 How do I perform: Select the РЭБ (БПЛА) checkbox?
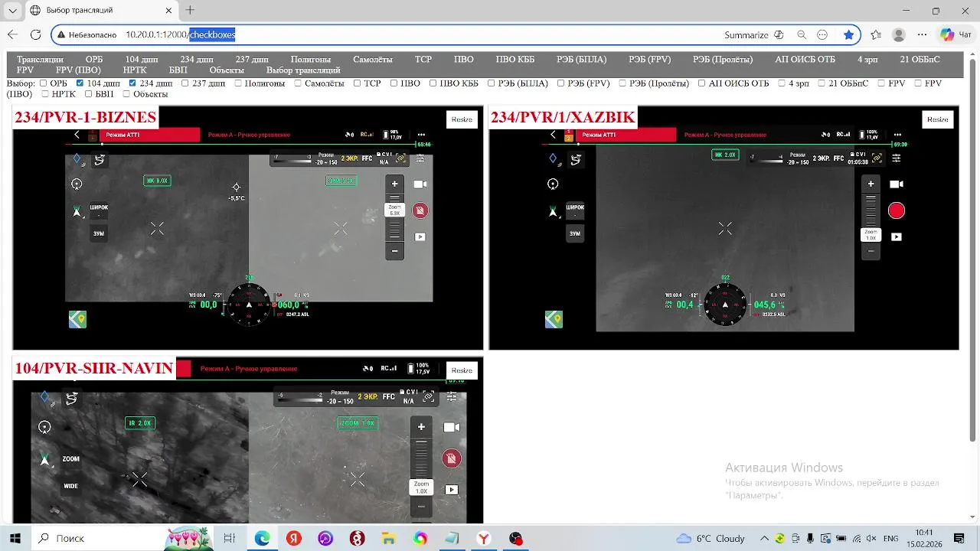pos(492,83)
